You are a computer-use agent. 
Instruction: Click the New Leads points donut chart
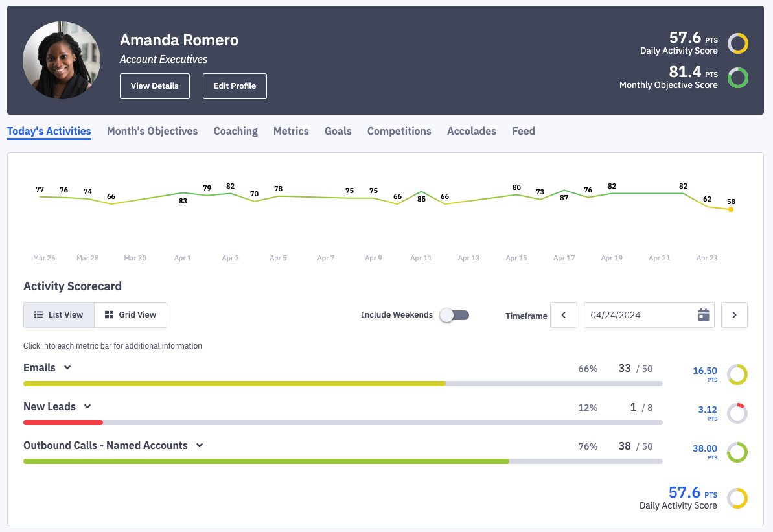(x=737, y=413)
